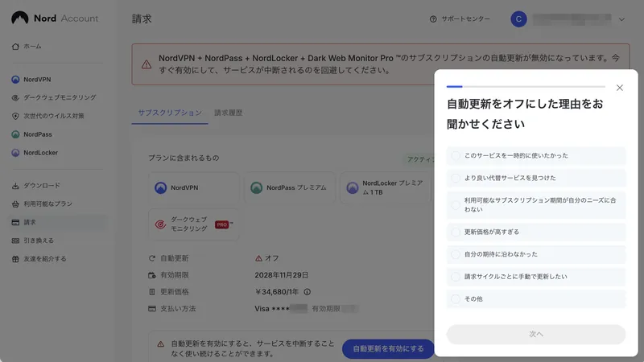Select 請求サイクルごとに手動で更新したい option
Viewport: 644px width, 362px height.
coord(536,277)
